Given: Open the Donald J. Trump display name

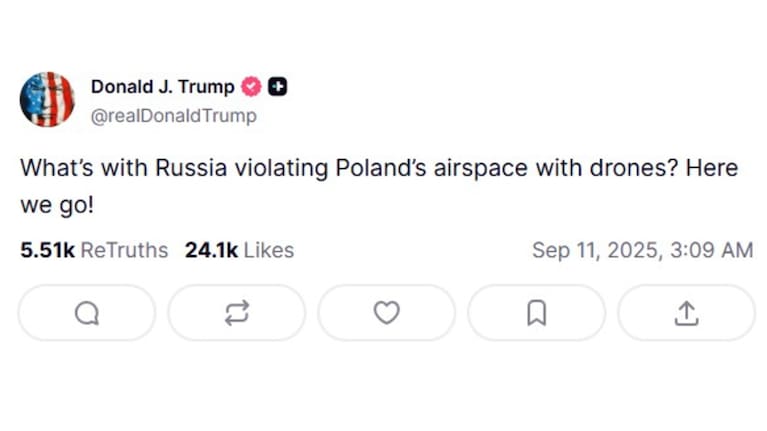Looking at the screenshot, I should [x=163, y=87].
